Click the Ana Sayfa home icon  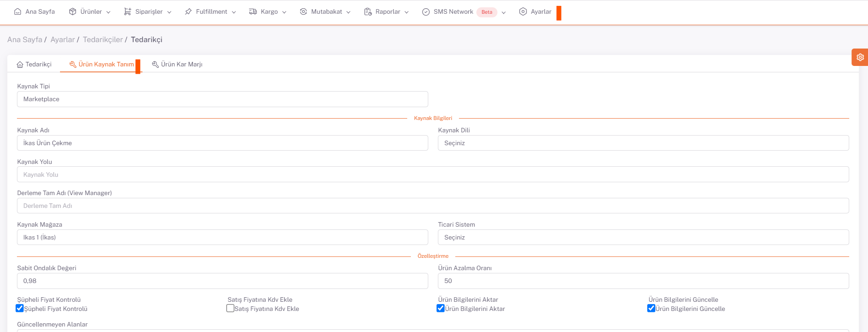click(x=17, y=12)
